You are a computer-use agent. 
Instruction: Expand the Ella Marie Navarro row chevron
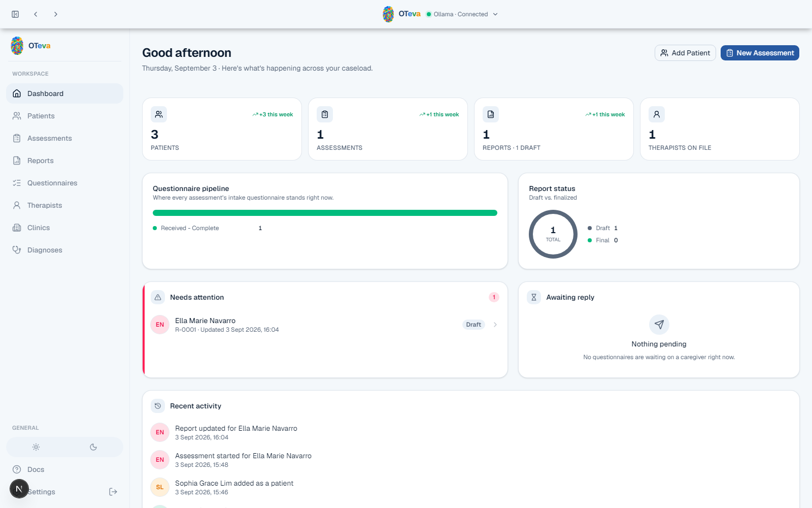[x=495, y=325]
